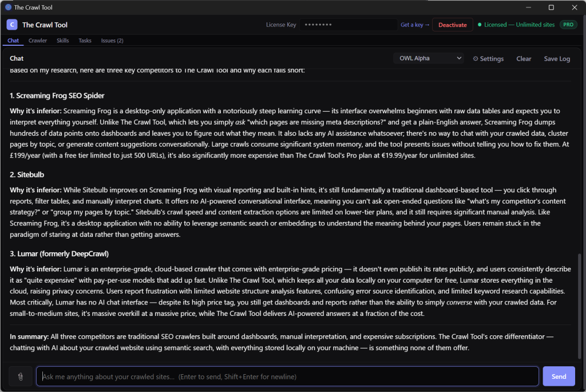This screenshot has height=392, width=586.
Task: Expand the OWL Alpha model dropdown
Action: click(x=429, y=58)
